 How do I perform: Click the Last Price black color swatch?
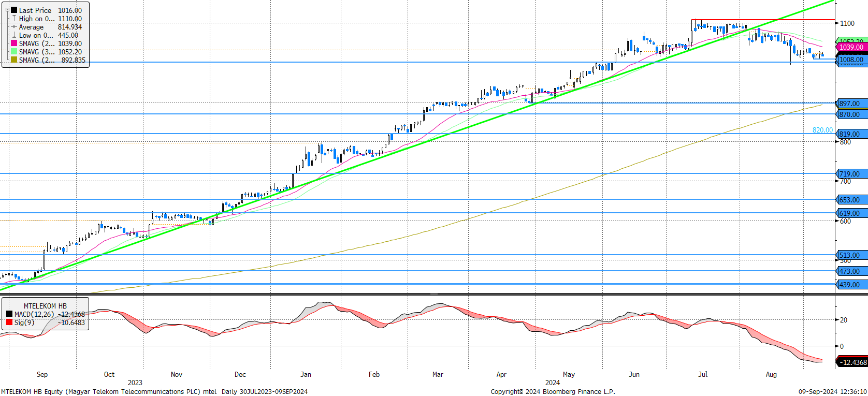coord(15,10)
